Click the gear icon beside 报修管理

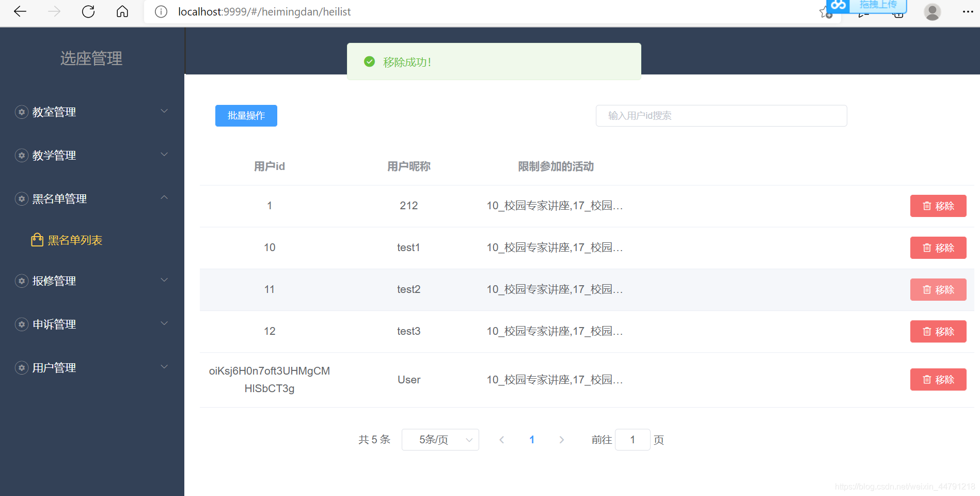click(22, 281)
